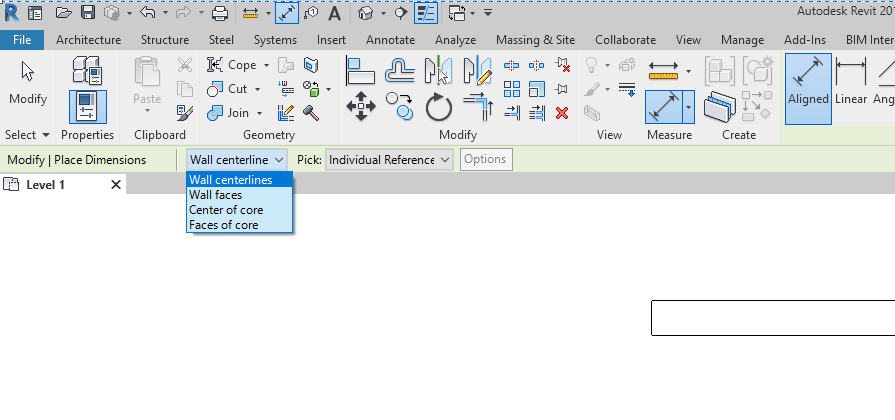895x420 pixels.
Task: Switch to the Manage ribbon tab
Action: (742, 39)
